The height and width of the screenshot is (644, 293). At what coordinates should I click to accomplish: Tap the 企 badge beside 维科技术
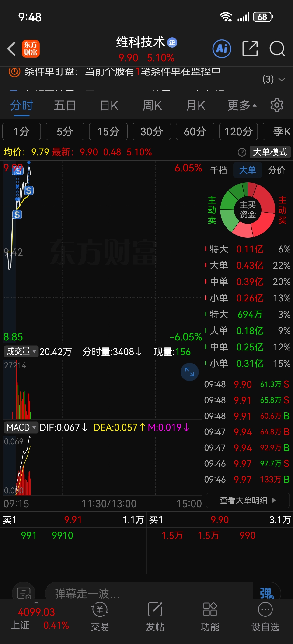click(172, 42)
